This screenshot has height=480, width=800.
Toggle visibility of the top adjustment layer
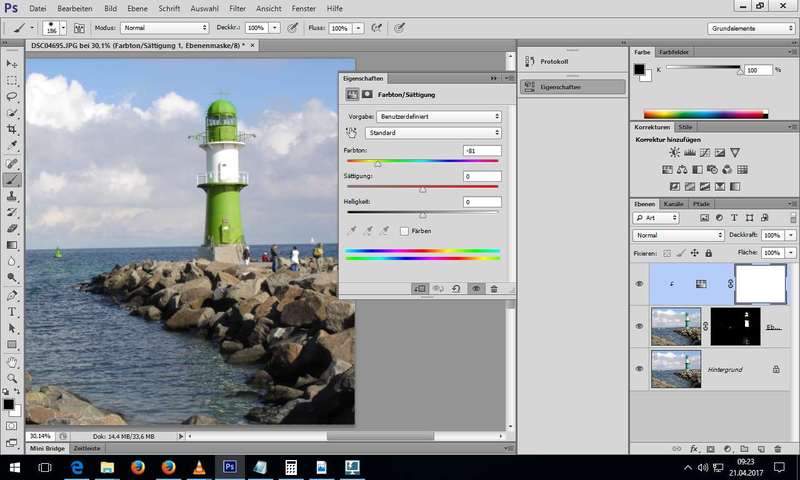point(639,284)
